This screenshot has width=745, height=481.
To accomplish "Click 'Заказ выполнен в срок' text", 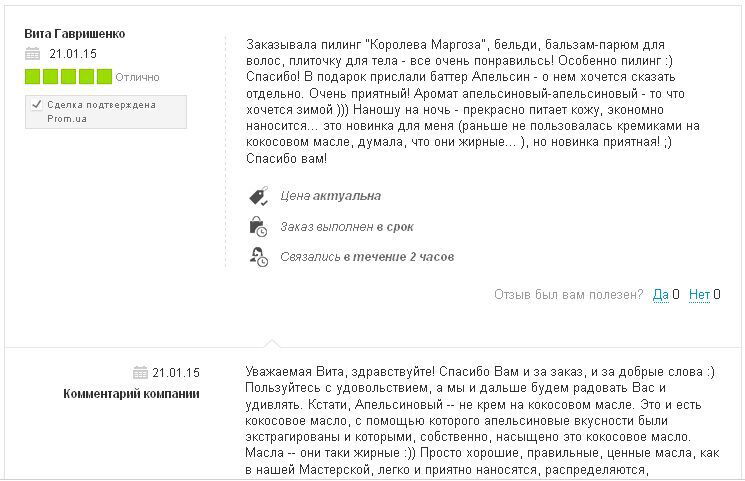I will tap(347, 227).
